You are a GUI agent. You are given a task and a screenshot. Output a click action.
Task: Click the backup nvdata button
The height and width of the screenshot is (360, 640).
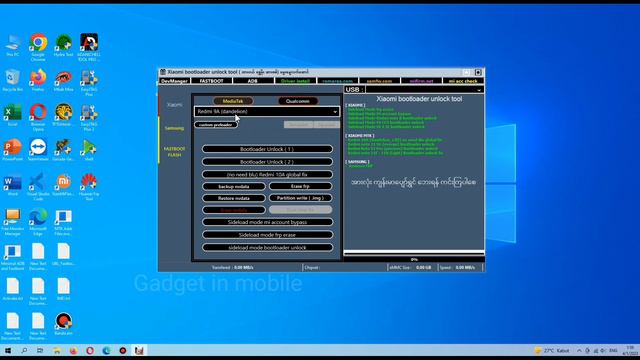pyautogui.click(x=234, y=186)
